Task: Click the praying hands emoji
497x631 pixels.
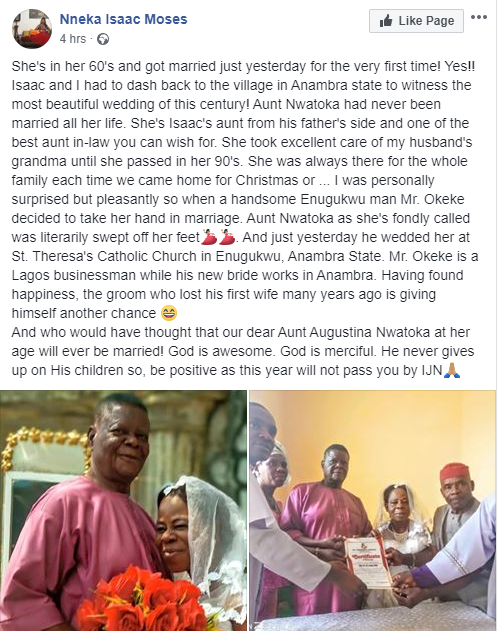Action: [x=452, y=370]
